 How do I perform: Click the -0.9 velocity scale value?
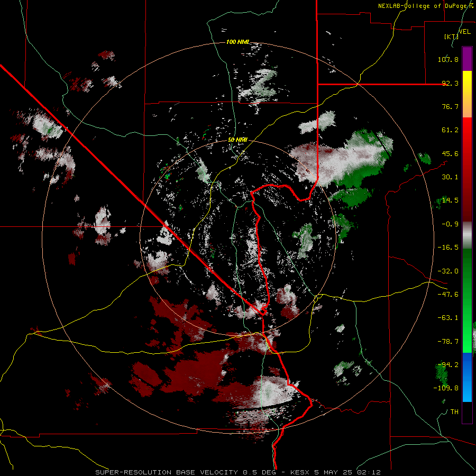pyautogui.click(x=450, y=224)
